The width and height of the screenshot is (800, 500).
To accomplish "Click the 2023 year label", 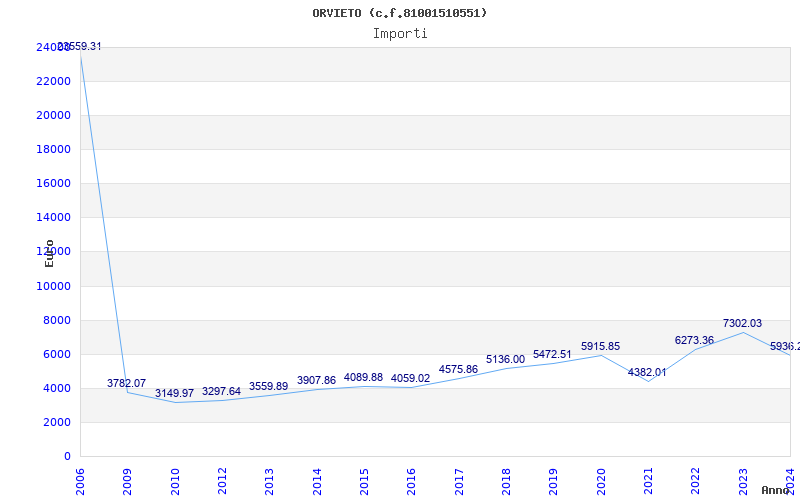I will click(x=743, y=482).
